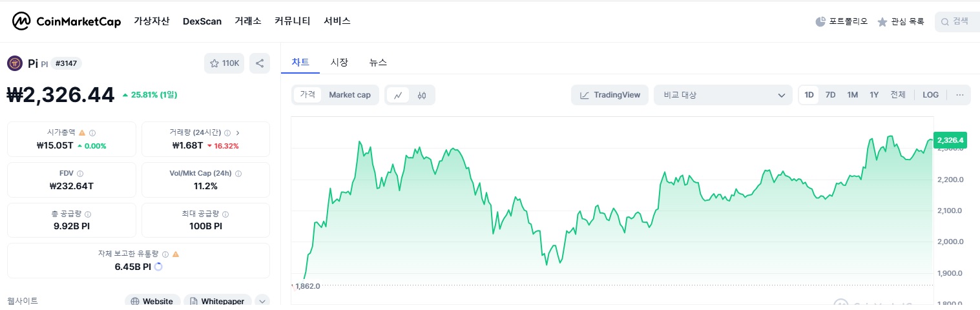The height and width of the screenshot is (310, 980).
Task: Expand more website links chevron
Action: point(262,302)
